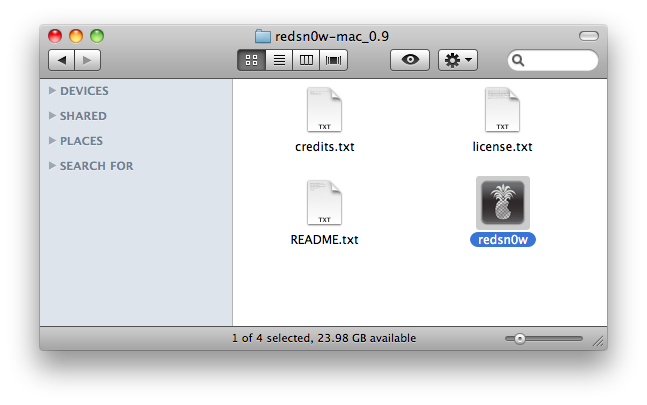Switch to Cover Flow view mode
Screen dimensions: 647x405
pyautogui.click(x=333, y=60)
